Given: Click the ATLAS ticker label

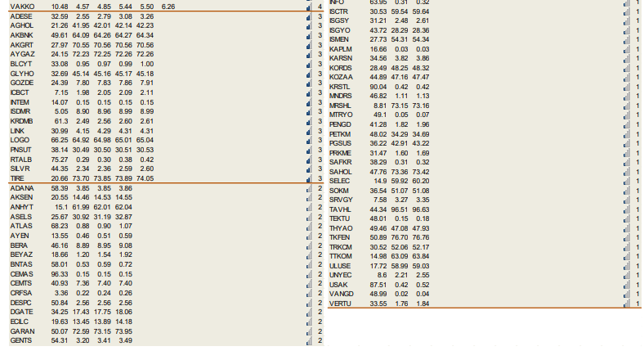Looking at the screenshot, I should pyautogui.click(x=21, y=226).
